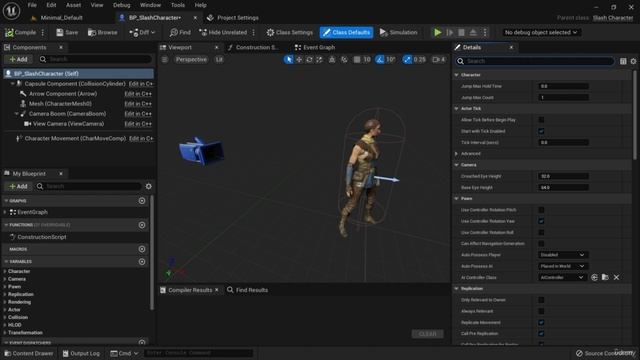Add new function with plus icon
Image resolution: width=640 pixels, height=360 pixels.
click(142, 225)
